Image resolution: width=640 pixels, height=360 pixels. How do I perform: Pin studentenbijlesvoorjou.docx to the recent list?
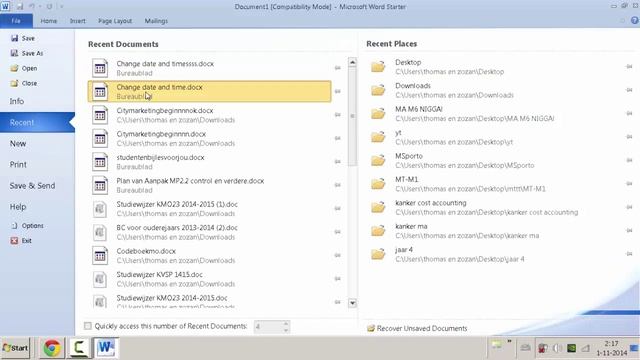tap(338, 162)
